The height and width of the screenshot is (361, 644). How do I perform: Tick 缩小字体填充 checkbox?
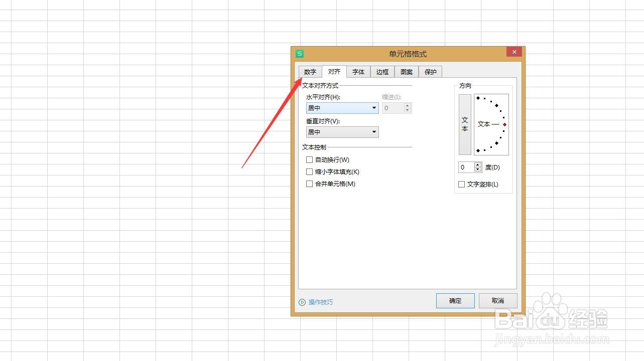[309, 171]
